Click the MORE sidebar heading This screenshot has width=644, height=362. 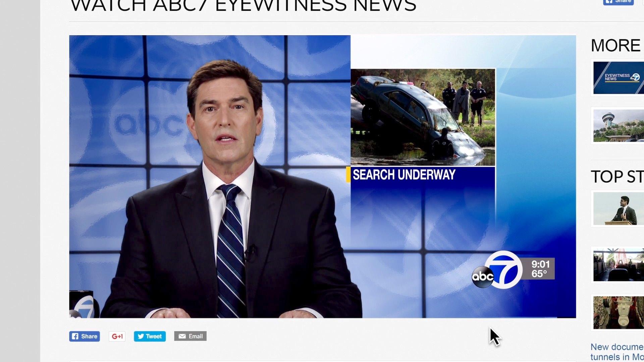click(616, 46)
